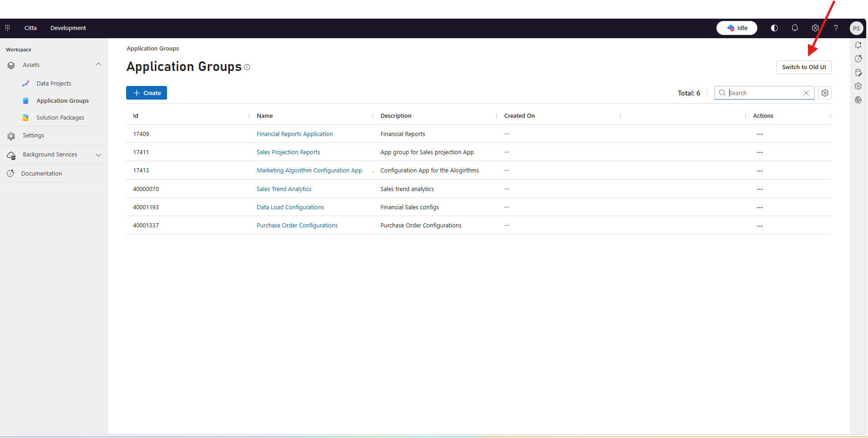Image resolution: width=868 pixels, height=438 pixels.
Task: Click into the Search input field
Action: pyautogui.click(x=765, y=93)
